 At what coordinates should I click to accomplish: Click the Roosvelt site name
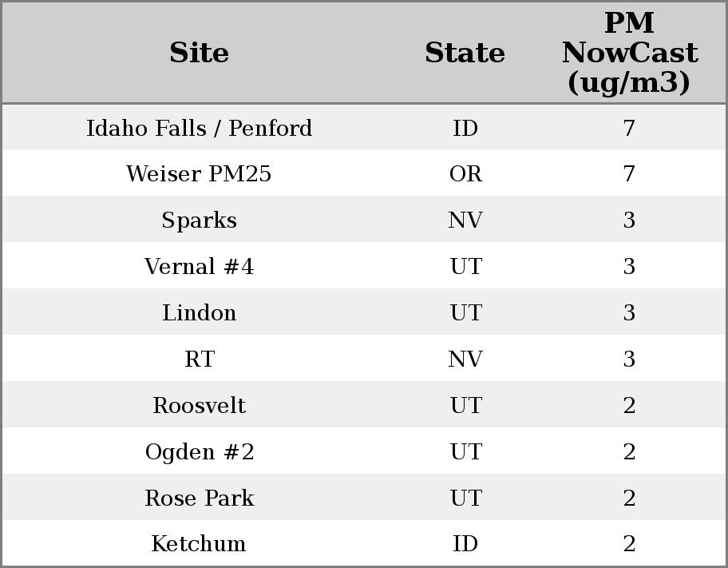click(x=199, y=406)
